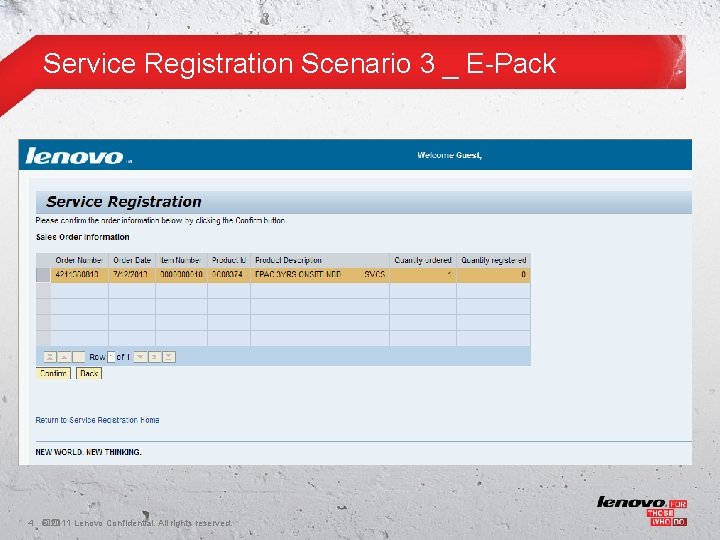Screen dimensions: 720x540
Task: Click the Quantity registered column header
Action: click(x=494, y=260)
